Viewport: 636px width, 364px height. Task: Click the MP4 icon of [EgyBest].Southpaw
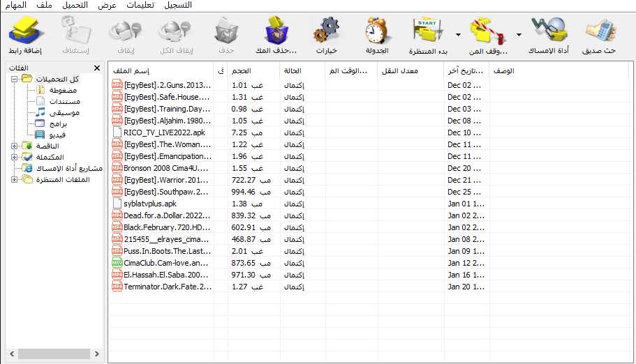117,191
